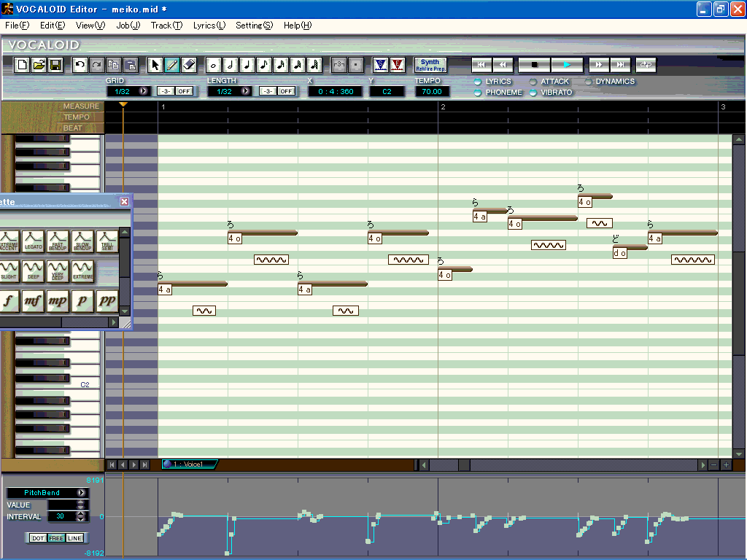
Task: Enable the Lyrics display radio button
Action: tap(478, 82)
